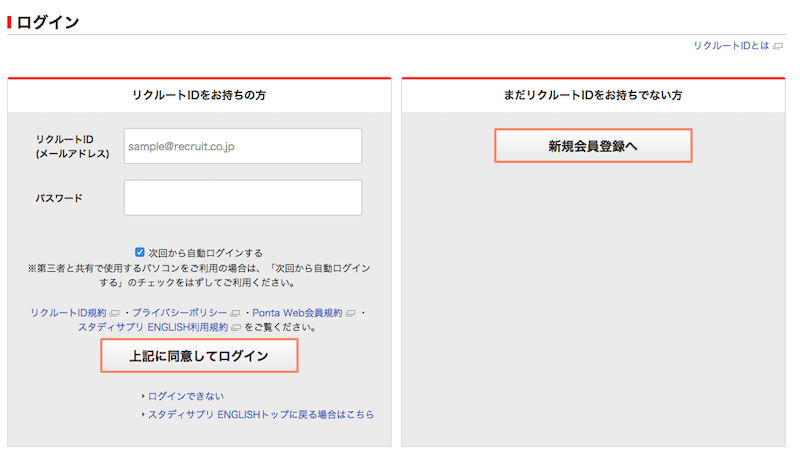Open リクルートIDとは link

pos(731,46)
